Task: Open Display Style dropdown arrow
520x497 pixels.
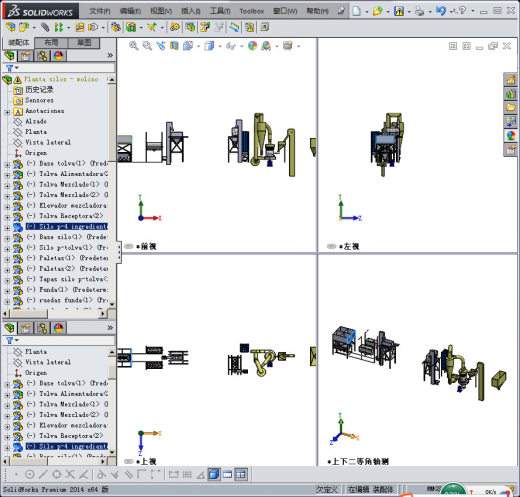Action: point(220,46)
